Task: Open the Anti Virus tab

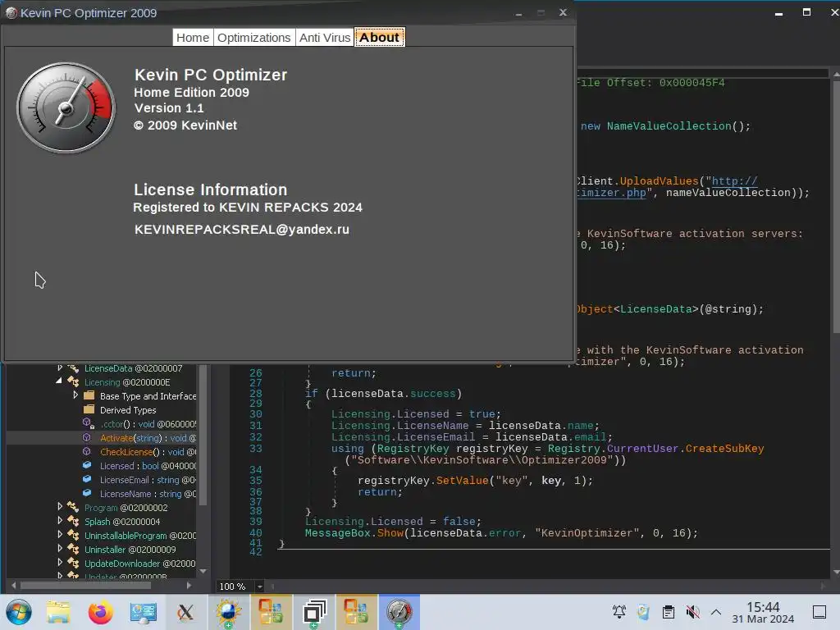Action: pyautogui.click(x=325, y=38)
